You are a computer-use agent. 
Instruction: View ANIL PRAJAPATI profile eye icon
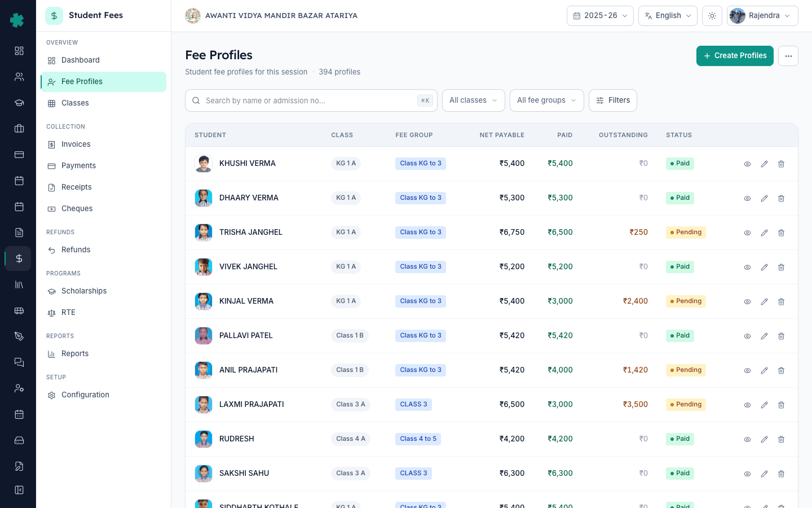(x=747, y=370)
